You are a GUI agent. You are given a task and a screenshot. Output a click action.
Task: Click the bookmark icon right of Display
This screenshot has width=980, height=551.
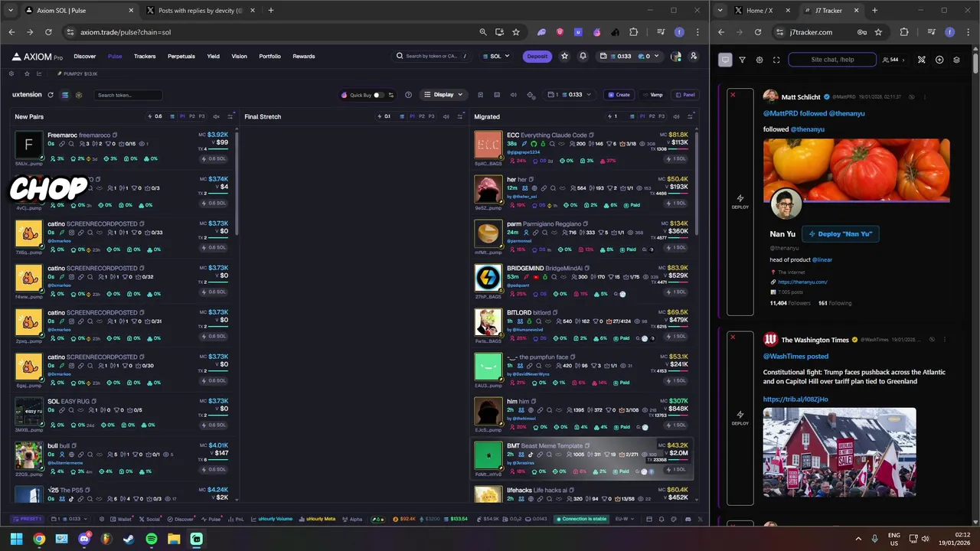point(480,95)
